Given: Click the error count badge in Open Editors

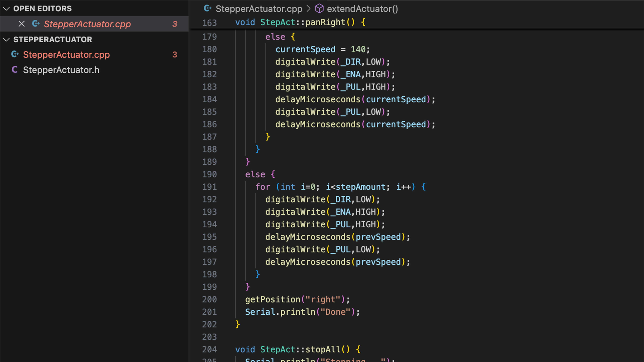Looking at the screenshot, I should click(x=175, y=24).
